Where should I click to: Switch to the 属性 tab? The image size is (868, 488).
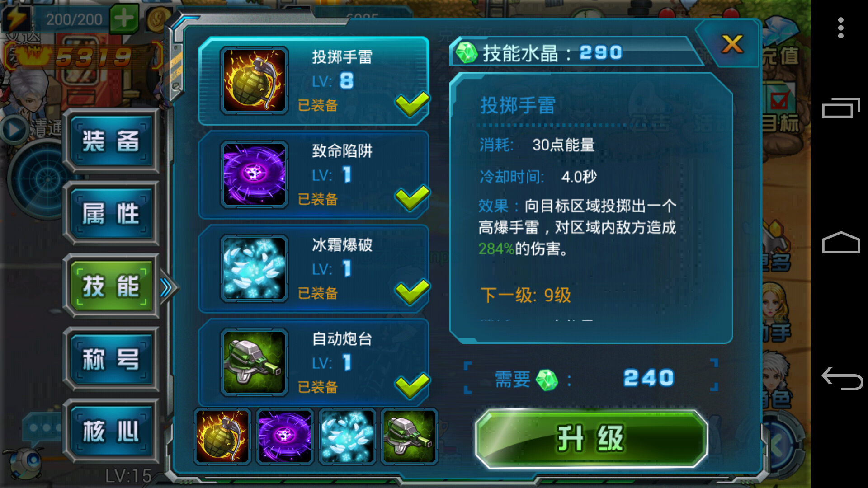[111, 213]
